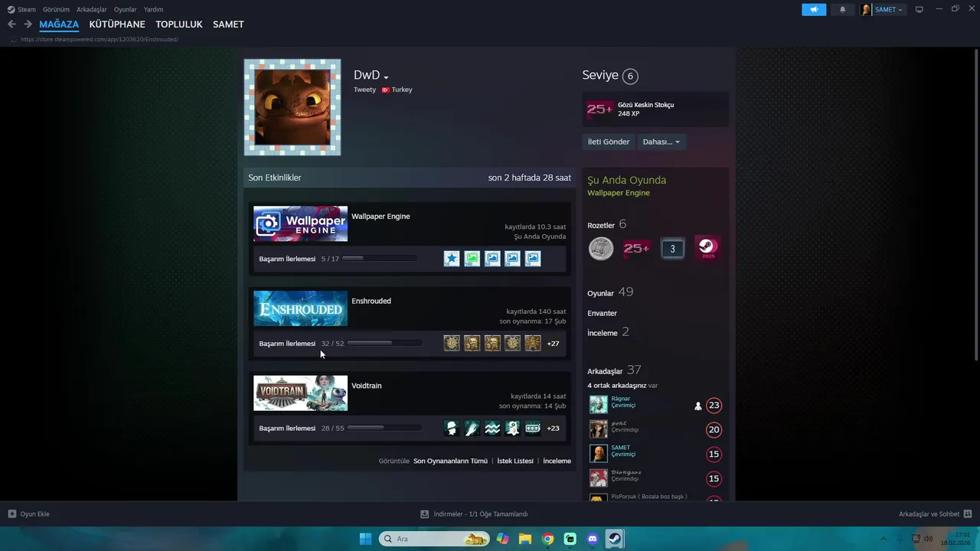Click the Oyun Ekle plus icon
The image size is (980, 551).
[12, 514]
